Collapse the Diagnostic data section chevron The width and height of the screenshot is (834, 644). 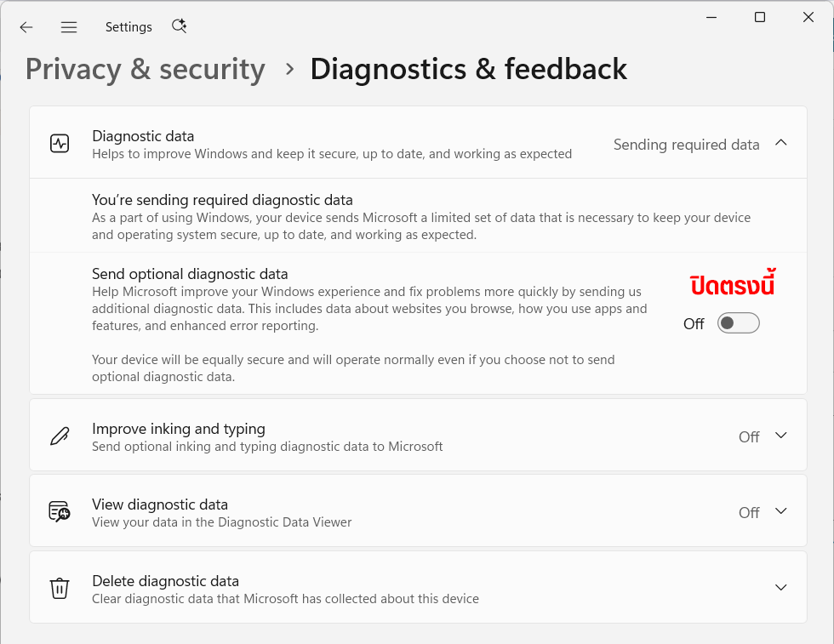coord(781,143)
